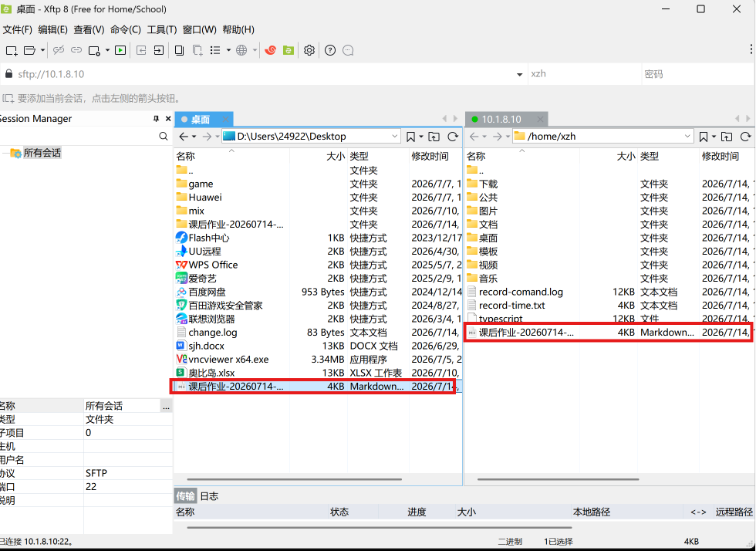756x551 pixels.
Task: Select local folder Huawei
Action: click(318, 198)
